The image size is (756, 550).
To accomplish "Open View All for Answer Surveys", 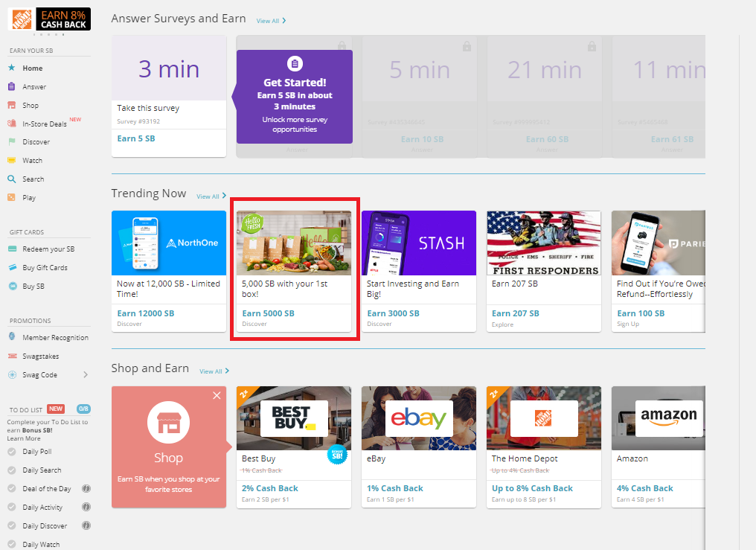I will click(x=271, y=21).
